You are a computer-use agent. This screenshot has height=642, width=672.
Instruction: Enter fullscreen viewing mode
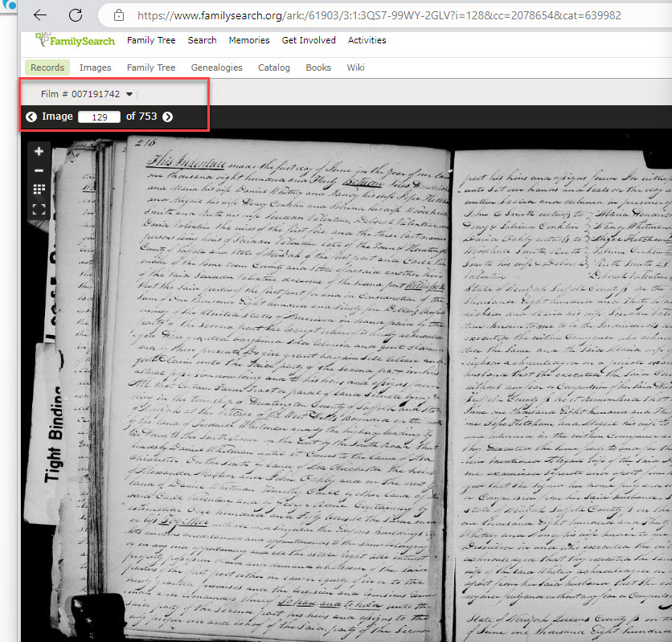pyautogui.click(x=39, y=210)
